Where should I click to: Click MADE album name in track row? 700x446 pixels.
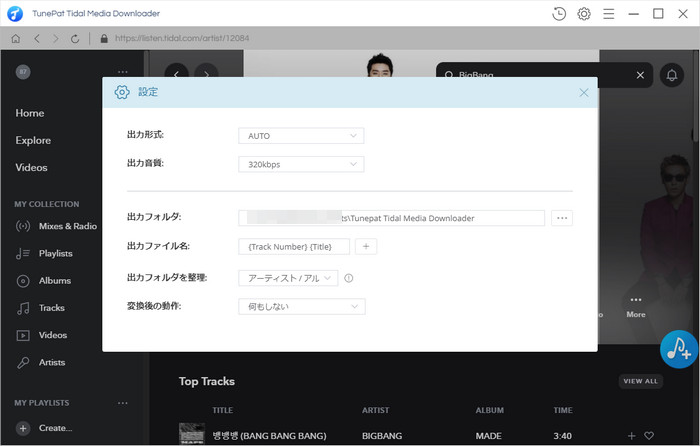488,436
